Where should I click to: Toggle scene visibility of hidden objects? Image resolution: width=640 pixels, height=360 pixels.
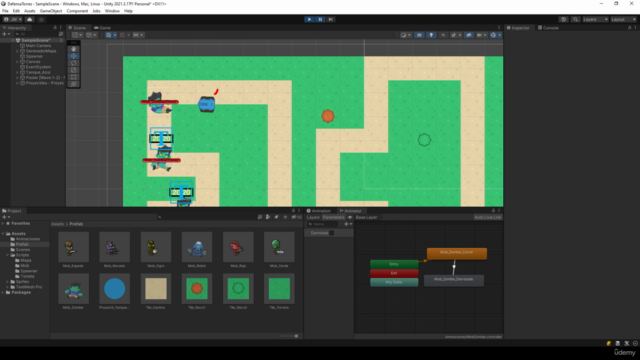pyautogui.click(x=469, y=35)
